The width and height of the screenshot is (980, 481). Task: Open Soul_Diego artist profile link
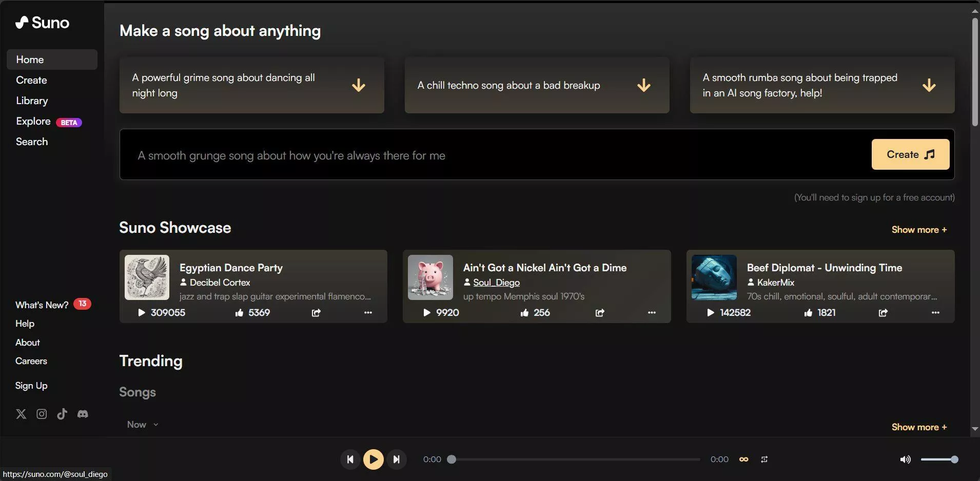pyautogui.click(x=496, y=283)
